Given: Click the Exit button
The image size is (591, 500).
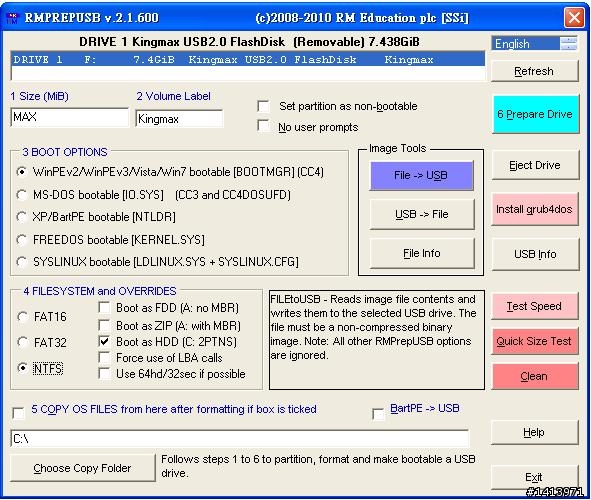Looking at the screenshot, I should coord(534,477).
